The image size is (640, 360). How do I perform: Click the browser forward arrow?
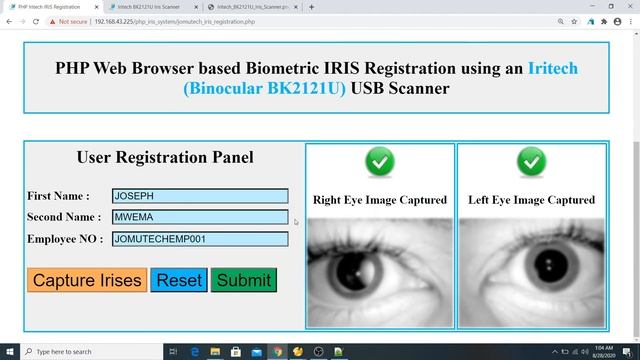pos(22,22)
